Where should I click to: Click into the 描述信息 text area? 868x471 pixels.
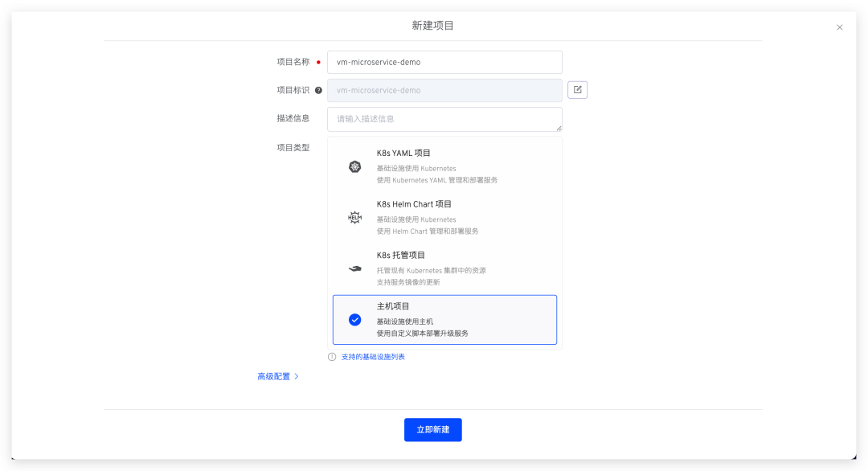pos(444,119)
